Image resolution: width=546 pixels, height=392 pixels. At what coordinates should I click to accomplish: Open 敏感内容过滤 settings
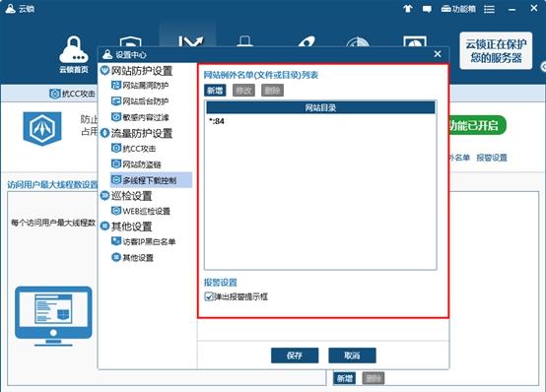(140, 117)
